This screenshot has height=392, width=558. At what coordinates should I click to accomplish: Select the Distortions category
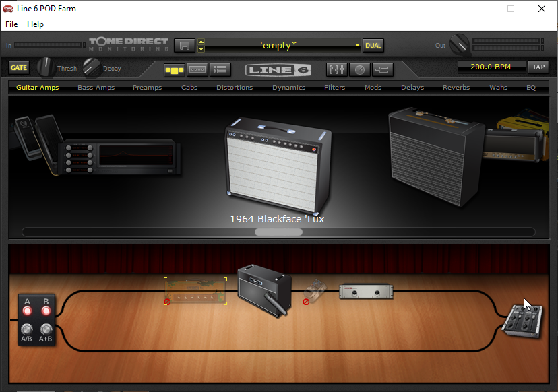pos(235,87)
